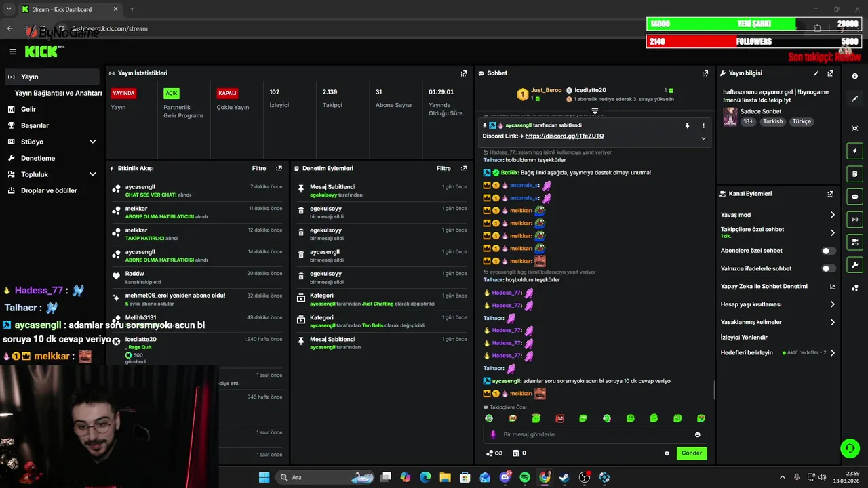Open Takipçilere özel sohbet options
868x488 pixels.
pyautogui.click(x=832, y=232)
